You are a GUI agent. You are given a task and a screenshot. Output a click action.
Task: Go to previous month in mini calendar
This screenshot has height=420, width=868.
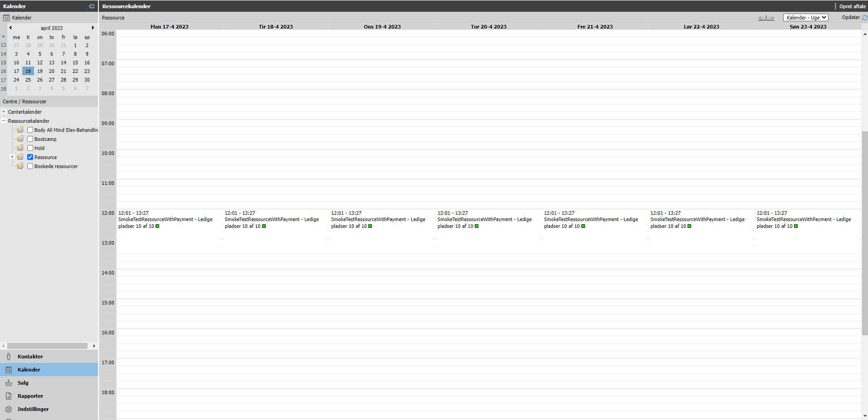10,28
